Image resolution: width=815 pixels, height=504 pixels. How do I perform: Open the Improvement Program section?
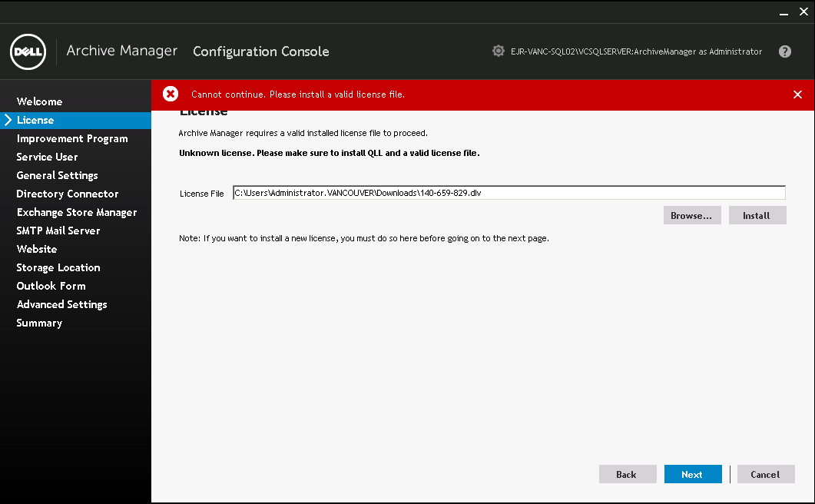[x=71, y=138]
